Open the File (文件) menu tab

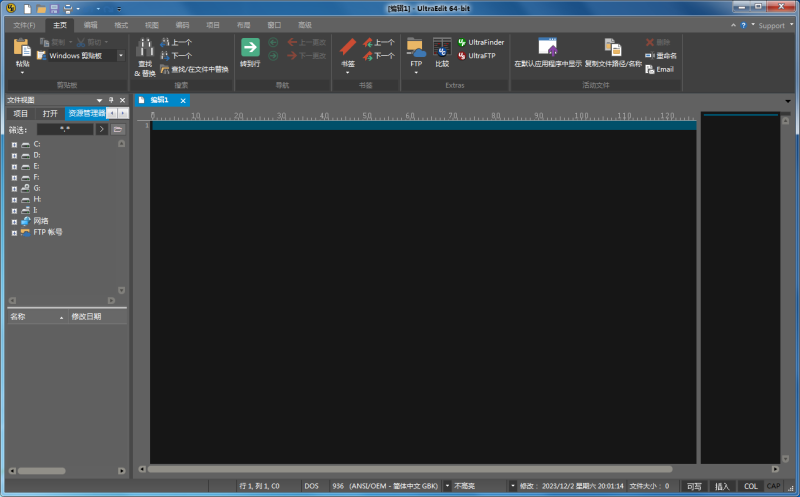[x=24, y=24]
